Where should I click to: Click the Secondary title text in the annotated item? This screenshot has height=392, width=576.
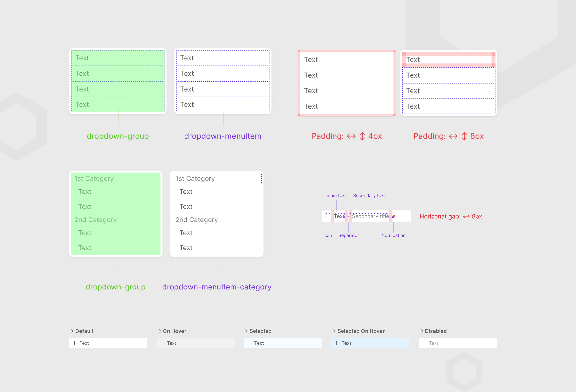point(371,216)
